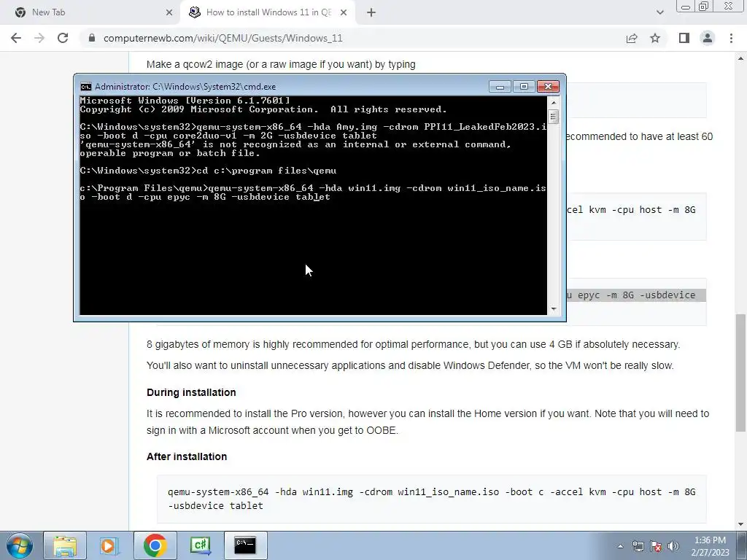
Task: Click the 'Make a qcow2 image' paragraph
Action: [281, 64]
